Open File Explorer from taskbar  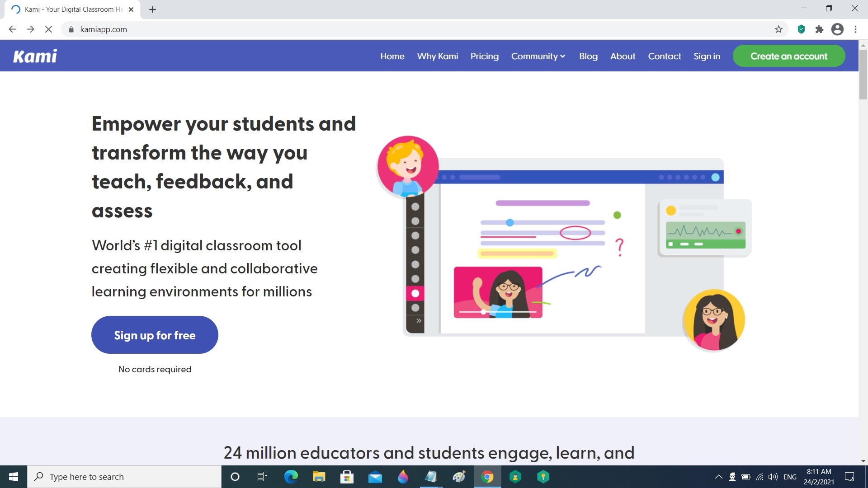(x=319, y=477)
